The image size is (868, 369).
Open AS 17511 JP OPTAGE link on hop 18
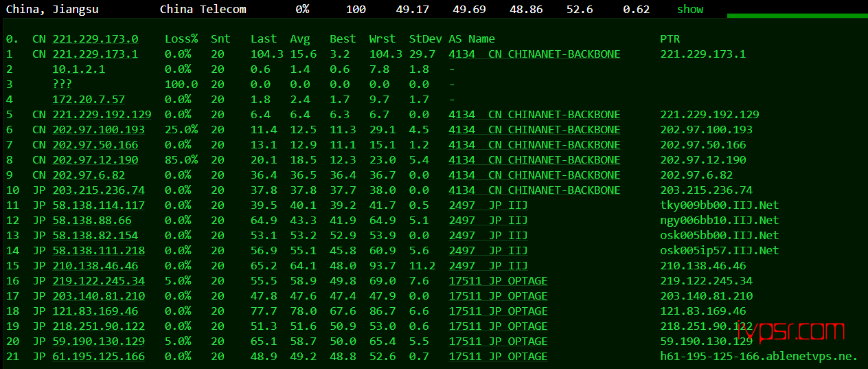click(499, 311)
